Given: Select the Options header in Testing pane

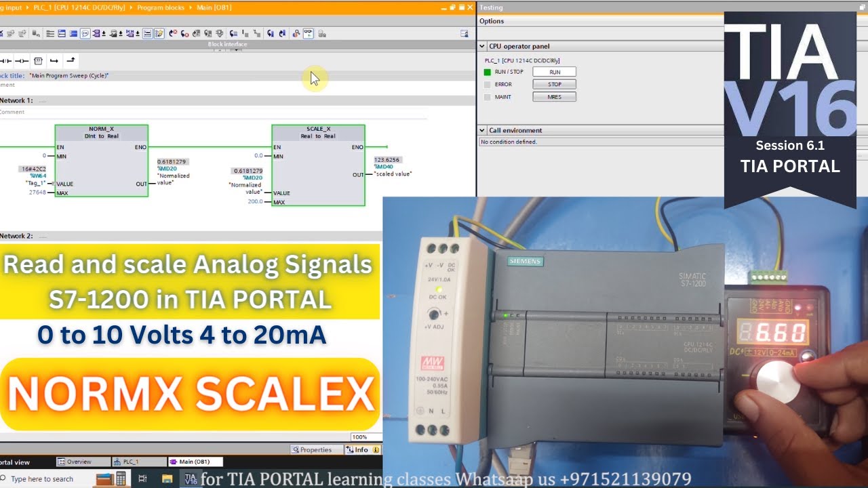Looking at the screenshot, I should tap(492, 21).
